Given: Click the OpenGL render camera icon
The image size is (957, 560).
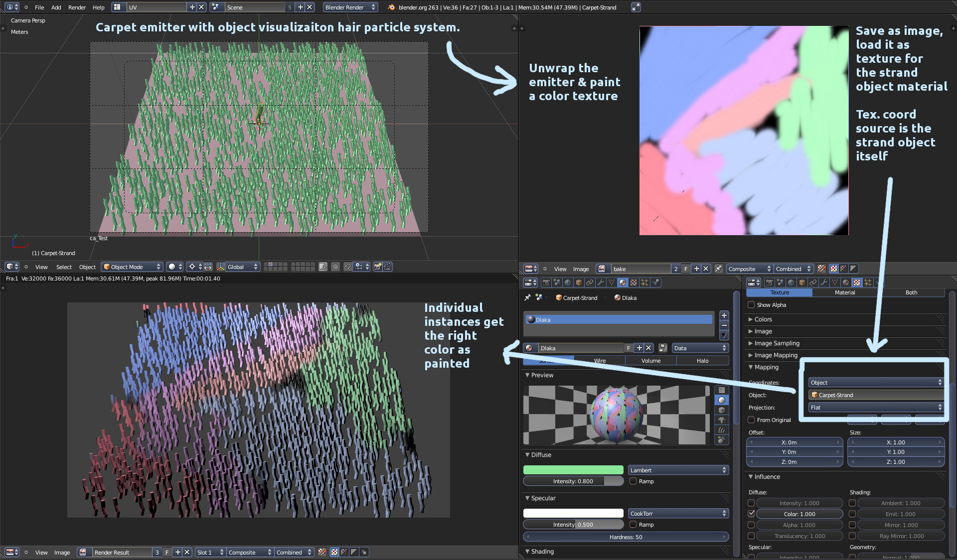Looking at the screenshot, I should (x=377, y=267).
